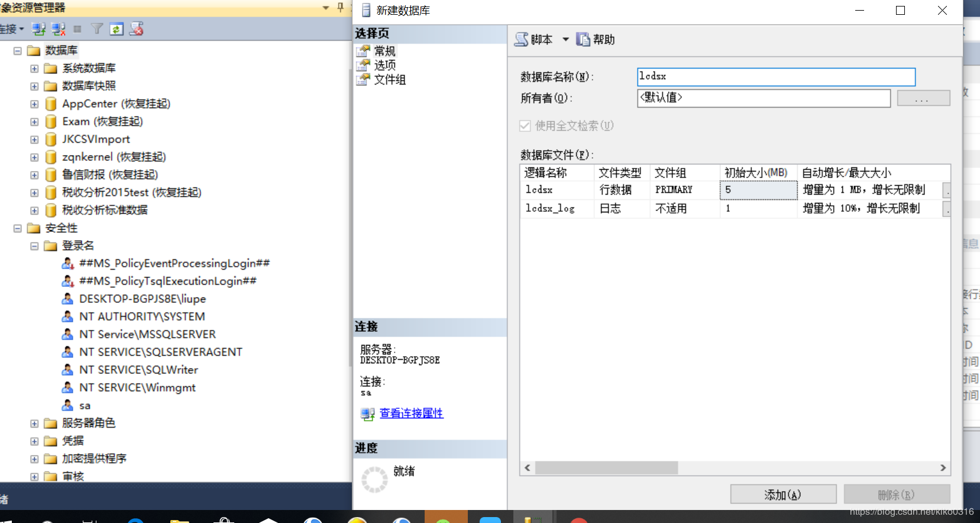Open the 脚本 dropdown arrow

coord(565,40)
